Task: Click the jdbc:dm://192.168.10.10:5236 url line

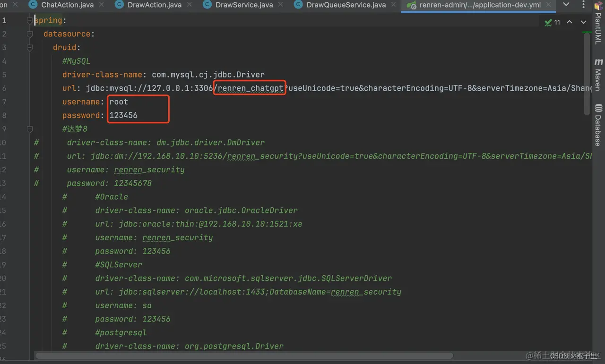Action: [x=329, y=156]
